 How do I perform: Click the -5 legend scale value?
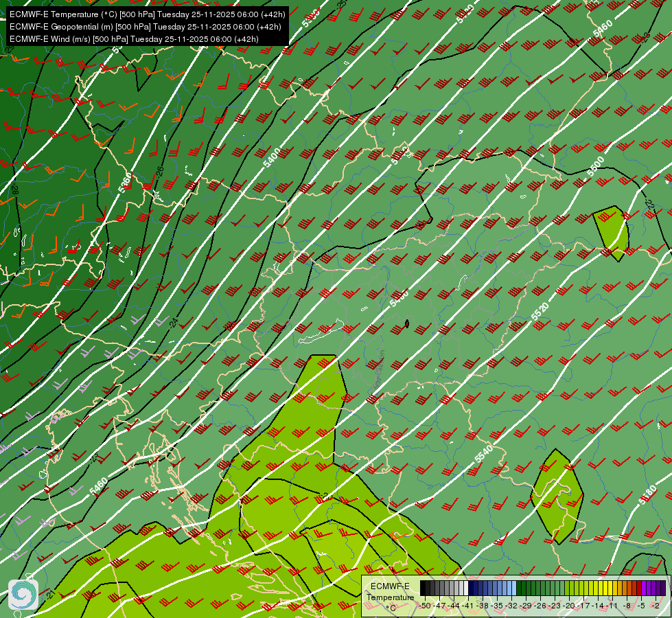pos(640,606)
